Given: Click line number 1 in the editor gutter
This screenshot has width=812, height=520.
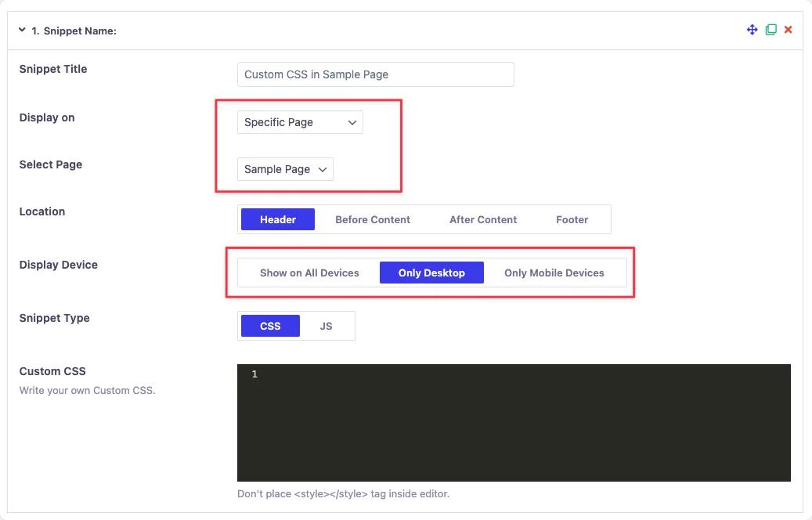Looking at the screenshot, I should click(254, 374).
